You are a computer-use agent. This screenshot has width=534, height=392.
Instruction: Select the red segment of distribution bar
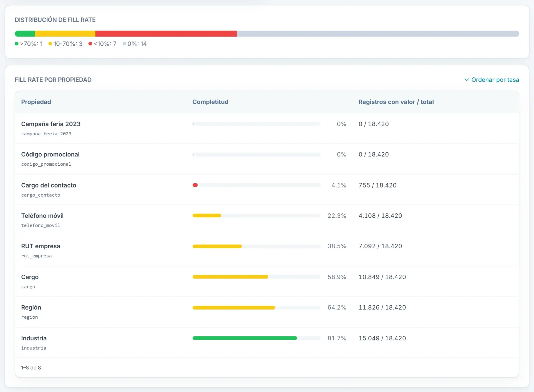[x=166, y=34]
